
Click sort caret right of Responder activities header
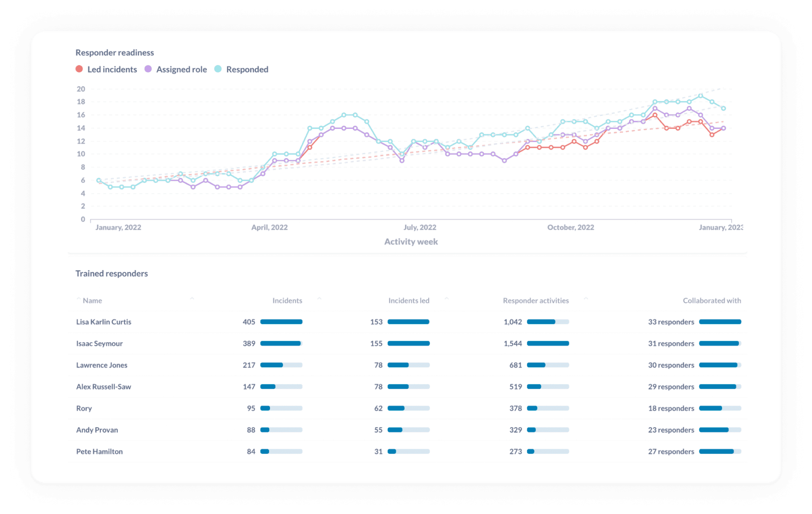[x=586, y=299]
